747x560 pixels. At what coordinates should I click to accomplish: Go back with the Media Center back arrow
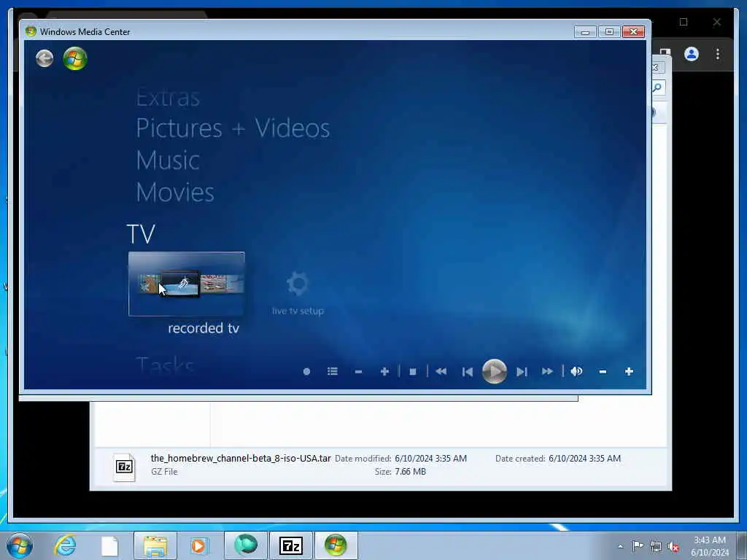(x=44, y=58)
